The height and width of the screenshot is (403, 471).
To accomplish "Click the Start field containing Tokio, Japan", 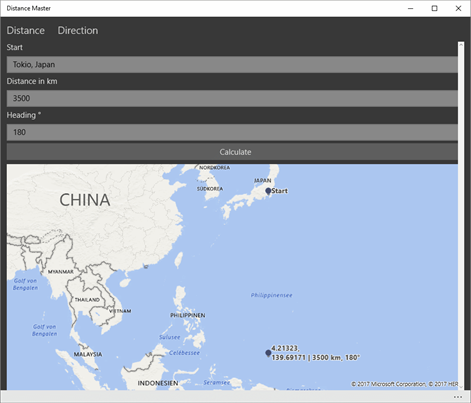I will tap(232, 64).
